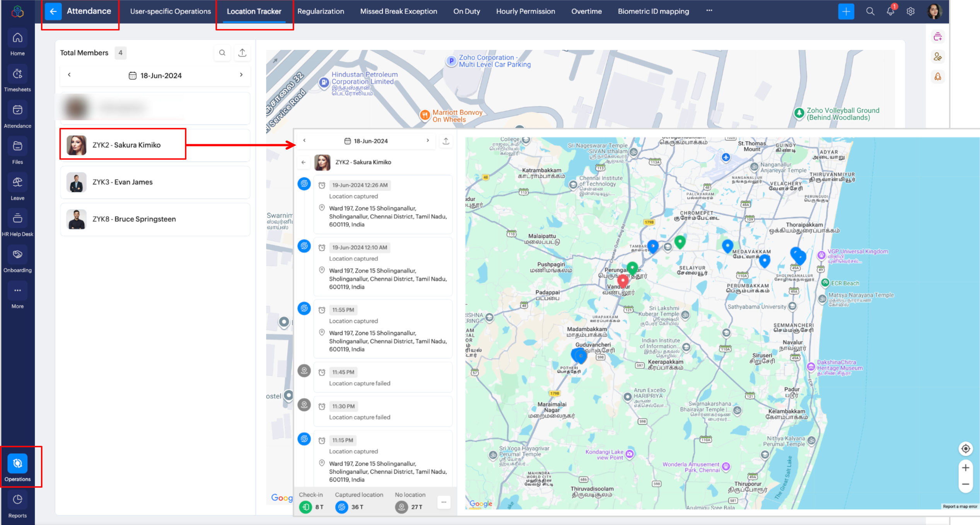Click the Reports icon in sidebar
Viewport: 980px width, 525px height.
click(17, 500)
